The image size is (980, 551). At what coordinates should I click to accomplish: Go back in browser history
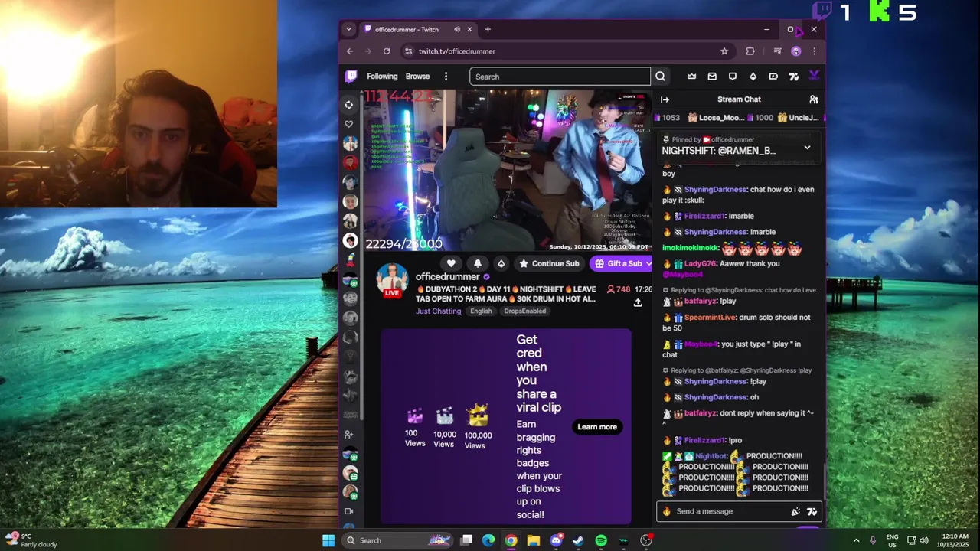coord(350,51)
